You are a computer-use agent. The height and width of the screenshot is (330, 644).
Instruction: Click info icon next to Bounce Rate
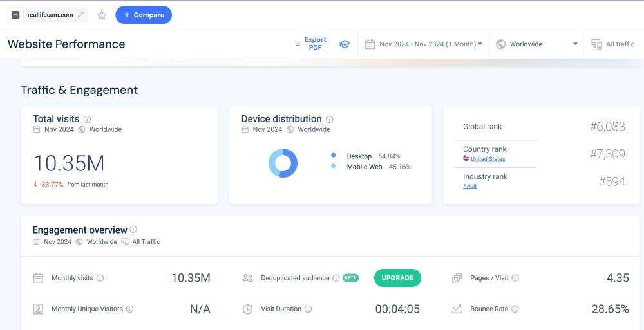[515, 309]
